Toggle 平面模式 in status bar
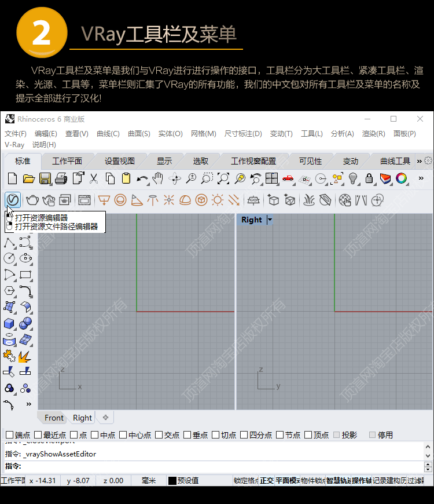 point(287,480)
